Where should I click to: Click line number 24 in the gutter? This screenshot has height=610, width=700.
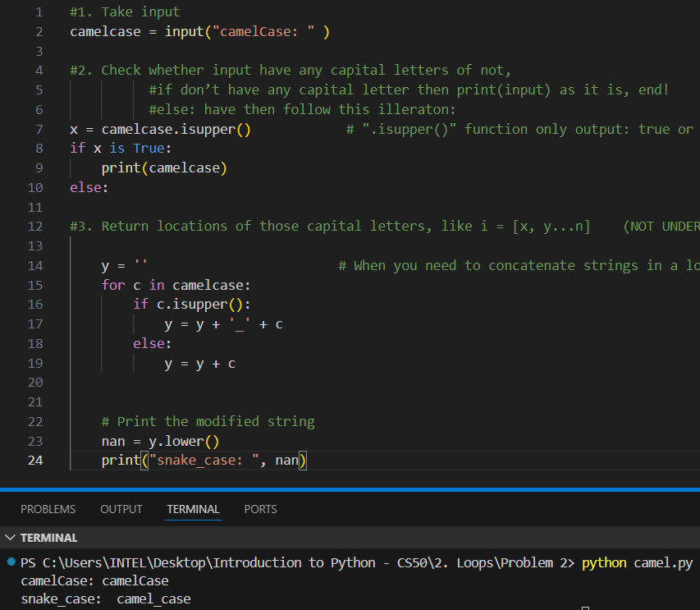pyautogui.click(x=35, y=461)
